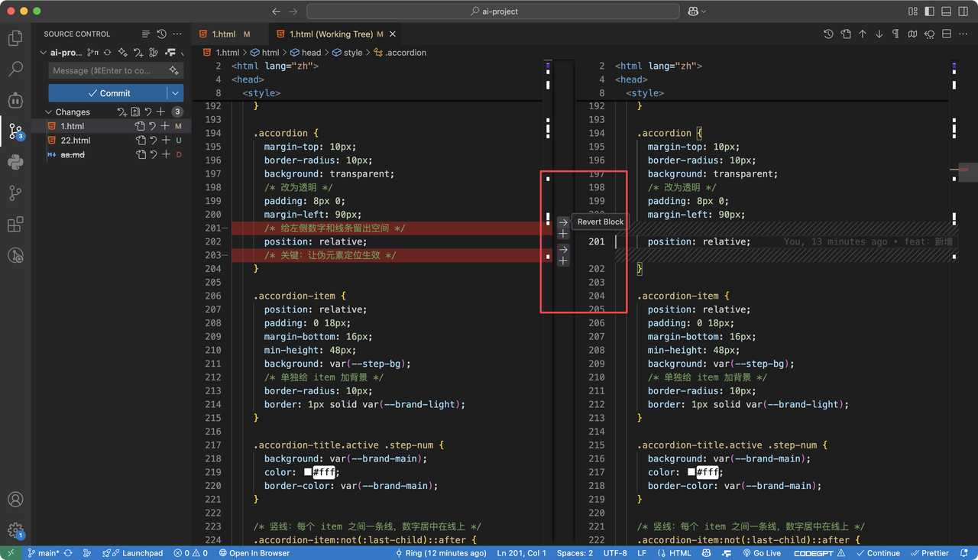Click synchronize changes icon for ai-project repo
Image resolution: width=978 pixels, height=560 pixels.
107,53
